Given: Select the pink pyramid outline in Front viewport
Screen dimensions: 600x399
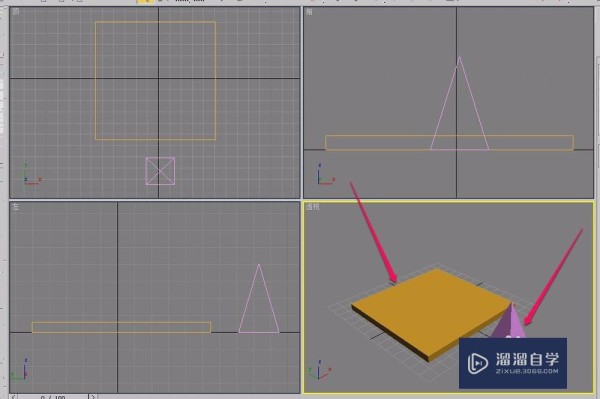Looking at the screenshot, I should click(460, 103).
